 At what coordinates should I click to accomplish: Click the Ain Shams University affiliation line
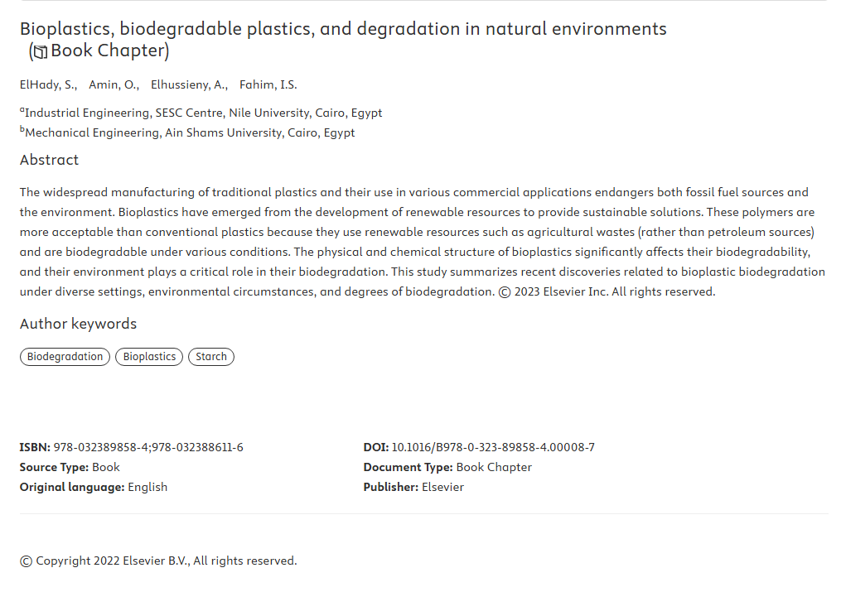tap(187, 132)
